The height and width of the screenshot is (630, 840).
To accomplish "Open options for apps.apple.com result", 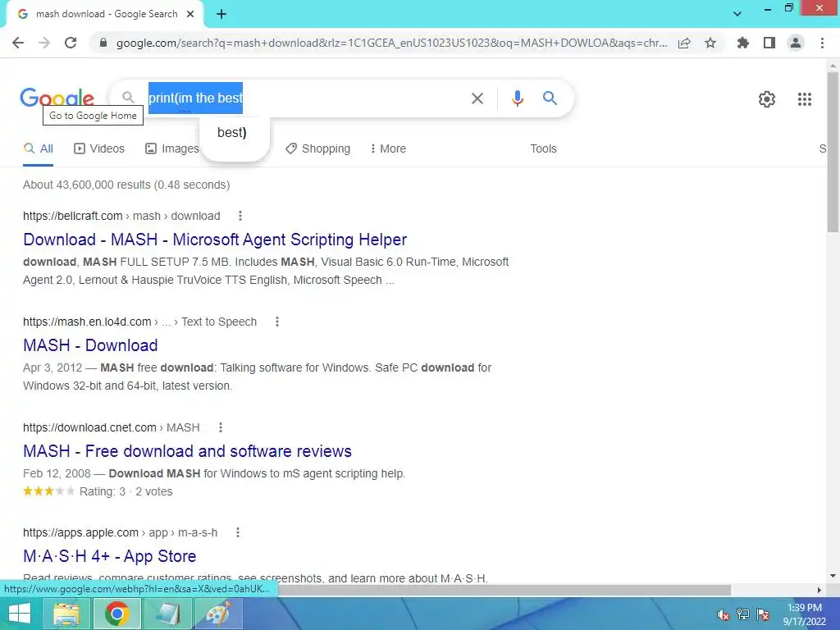I will tap(238, 532).
